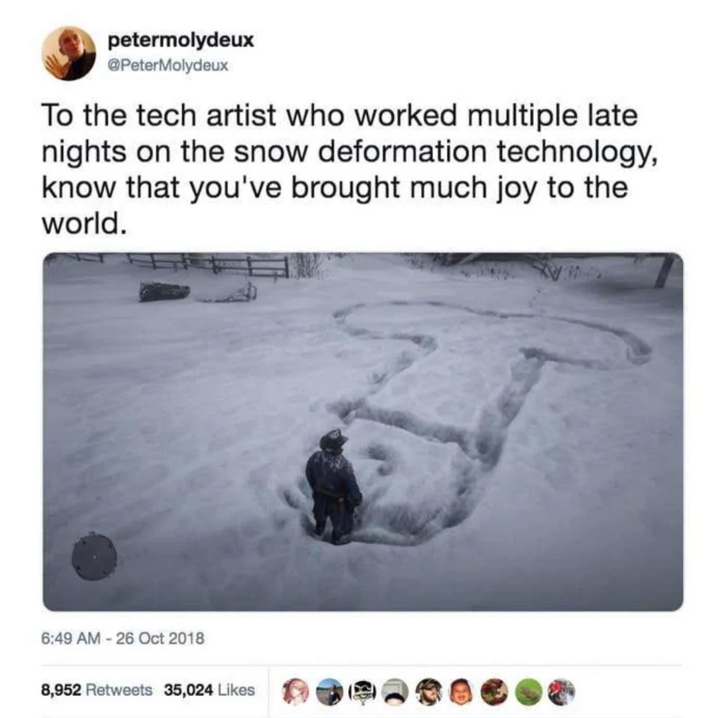Click the round minimap in the game image
The height and width of the screenshot is (718, 728).
click(x=94, y=556)
